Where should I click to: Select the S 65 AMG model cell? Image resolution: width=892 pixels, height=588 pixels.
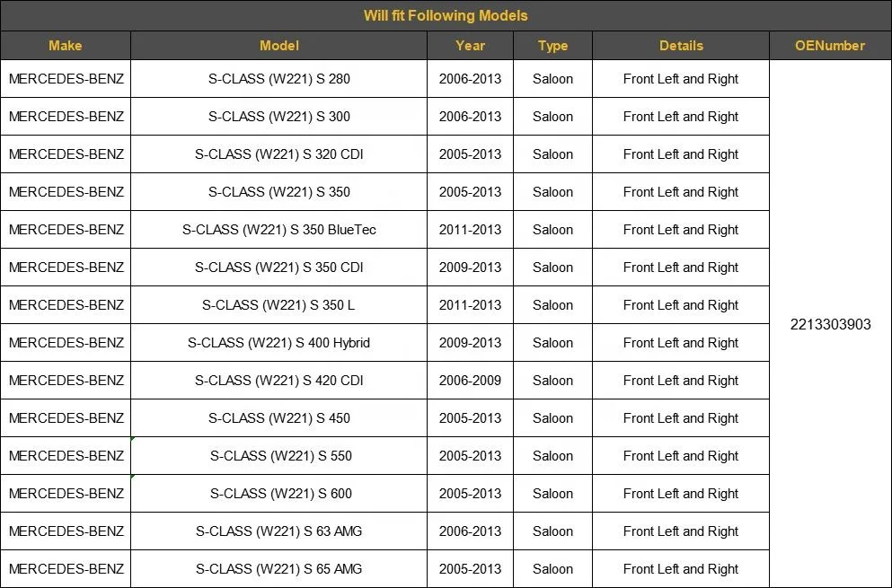pyautogui.click(x=278, y=569)
